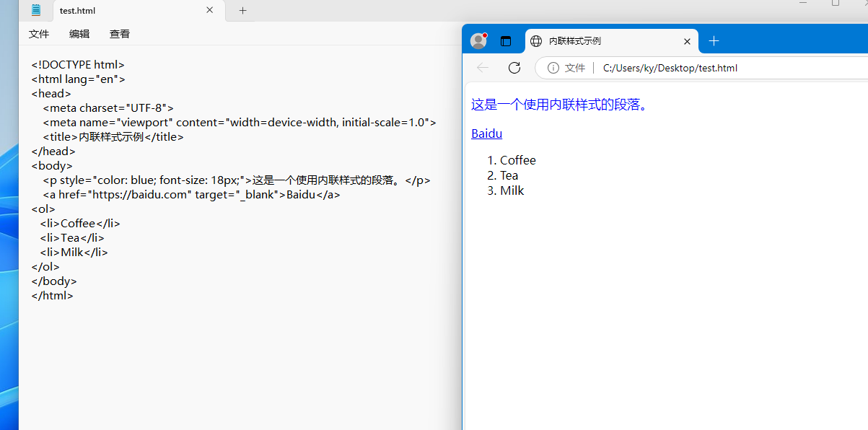Viewport: 868px width, 430px height.
Task: Click the <a href="https://baidu.com"> line in Notepad
Action: pyautogui.click(x=191, y=194)
